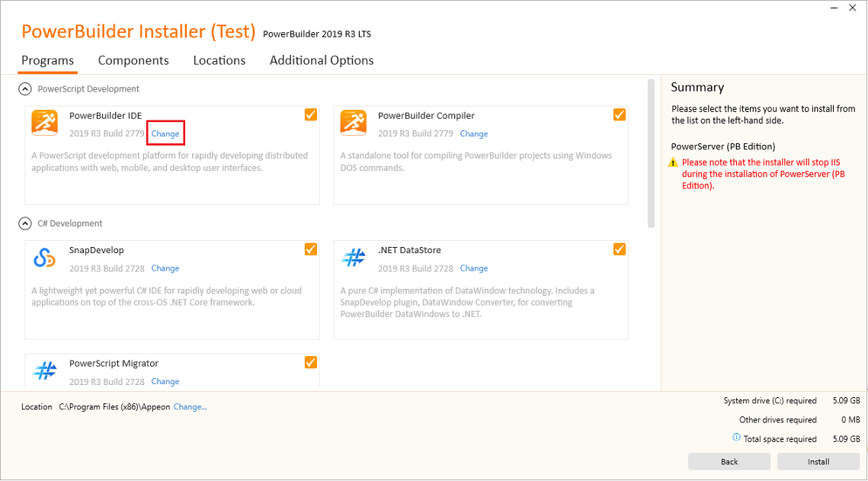Screen dimensions: 868x481
Task: Switch to the Components tab
Action: pyautogui.click(x=133, y=60)
